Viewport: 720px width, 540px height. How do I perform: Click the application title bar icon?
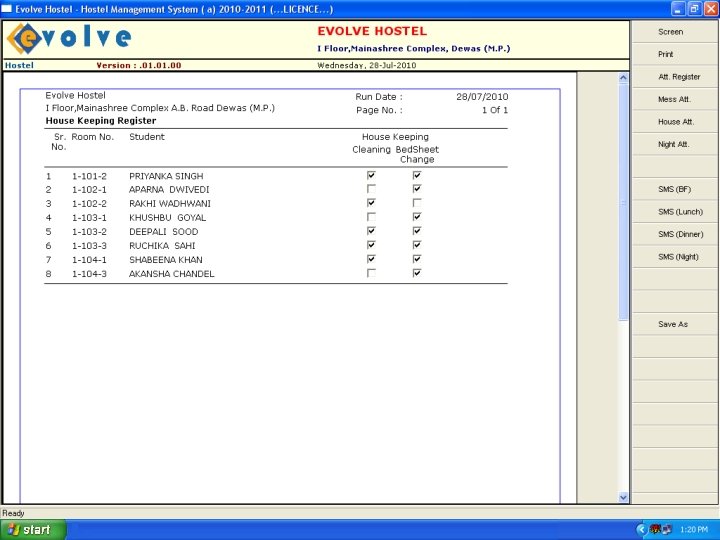click(x=7, y=9)
